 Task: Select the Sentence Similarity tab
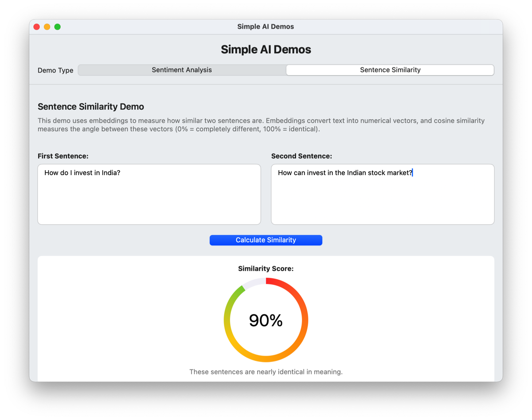[390, 70]
